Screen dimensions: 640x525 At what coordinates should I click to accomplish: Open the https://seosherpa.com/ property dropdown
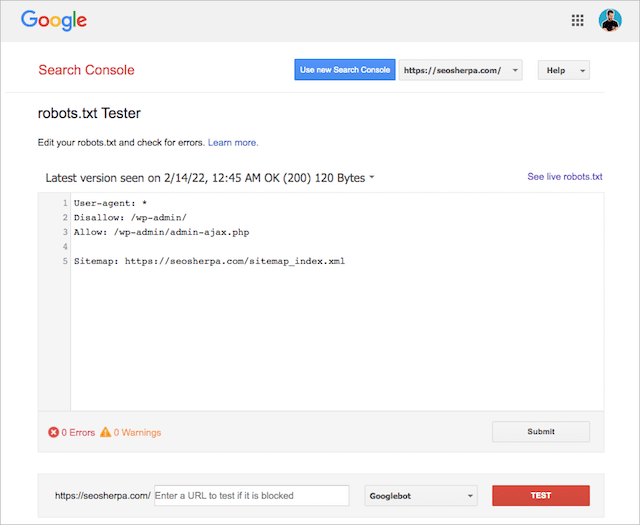[460, 70]
